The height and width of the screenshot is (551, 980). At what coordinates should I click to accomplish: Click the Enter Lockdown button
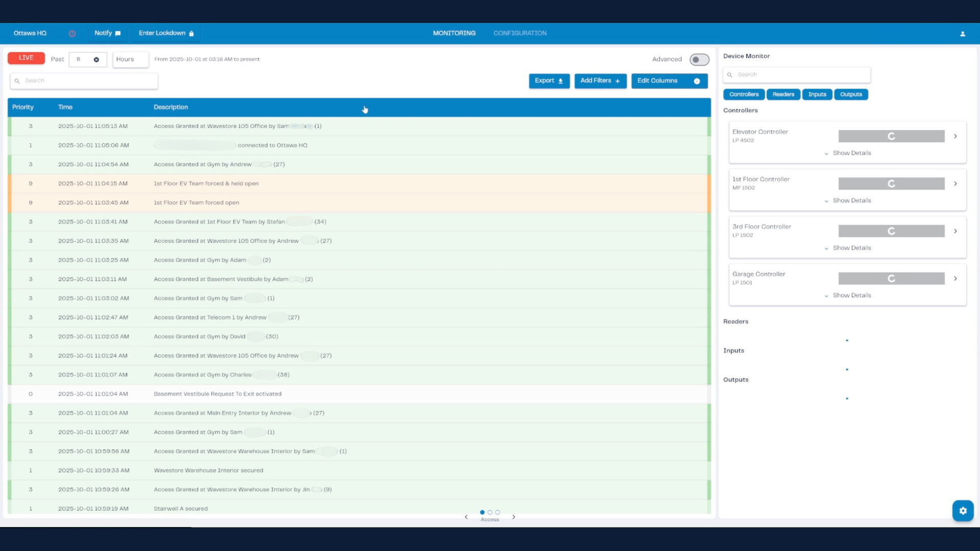point(166,33)
